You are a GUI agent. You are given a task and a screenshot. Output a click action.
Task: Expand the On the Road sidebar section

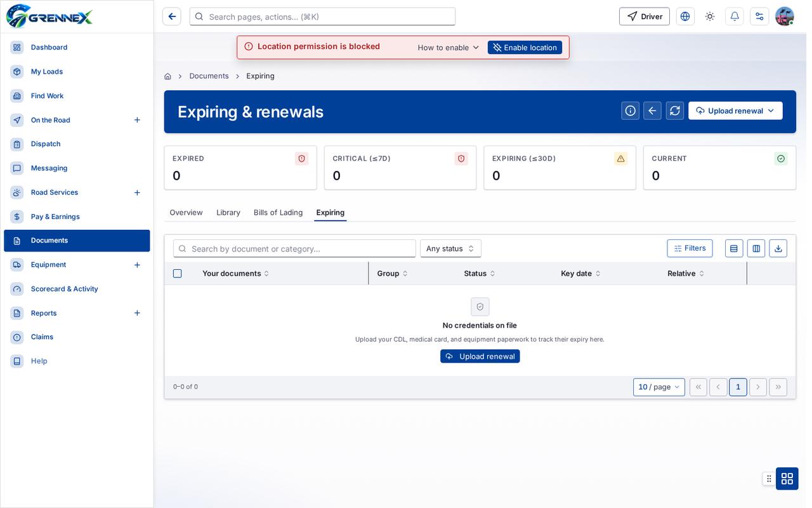tap(137, 120)
